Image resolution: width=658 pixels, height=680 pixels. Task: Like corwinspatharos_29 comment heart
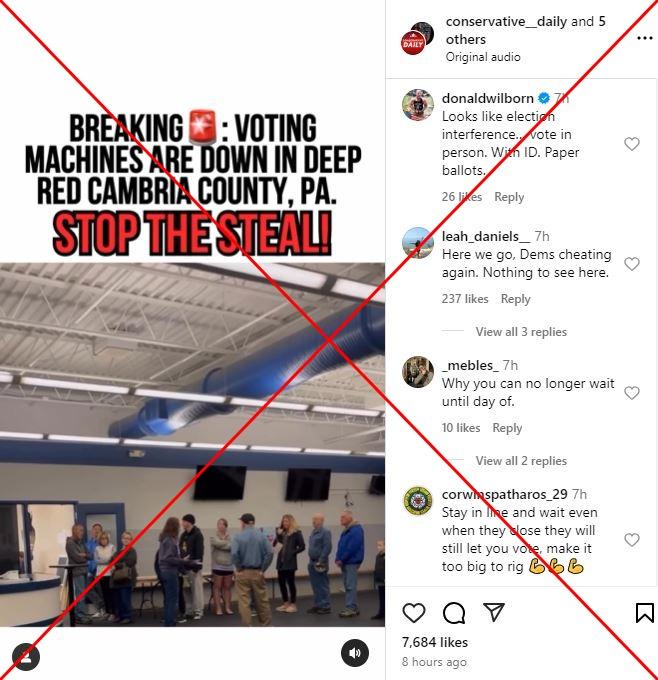(632, 539)
